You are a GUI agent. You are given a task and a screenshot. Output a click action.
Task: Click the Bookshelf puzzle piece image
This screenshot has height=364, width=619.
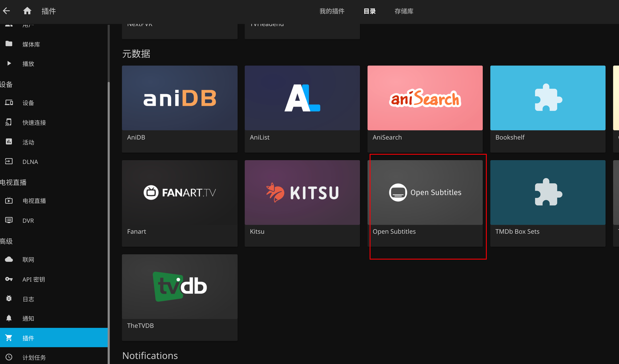(548, 98)
